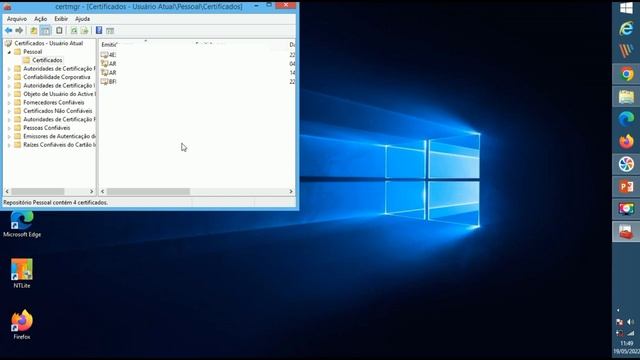The width and height of the screenshot is (640, 360).
Task: Show hidden tray icons arrow
Action: 618,310
